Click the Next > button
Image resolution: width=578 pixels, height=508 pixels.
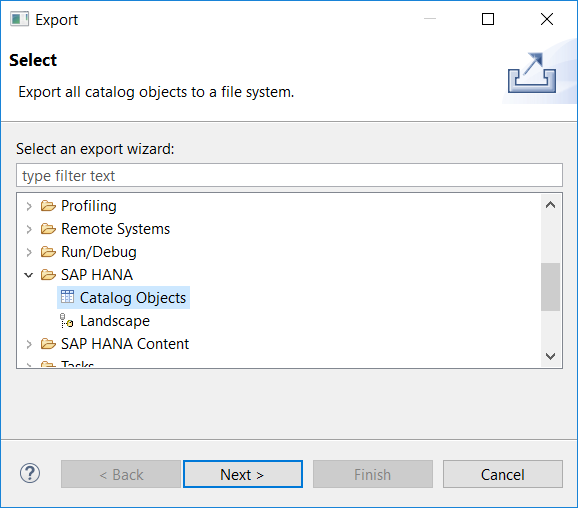pyautogui.click(x=243, y=474)
